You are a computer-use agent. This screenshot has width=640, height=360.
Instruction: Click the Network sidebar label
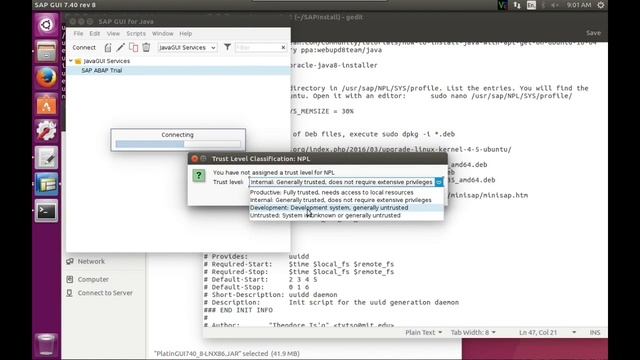[x=91, y=261]
